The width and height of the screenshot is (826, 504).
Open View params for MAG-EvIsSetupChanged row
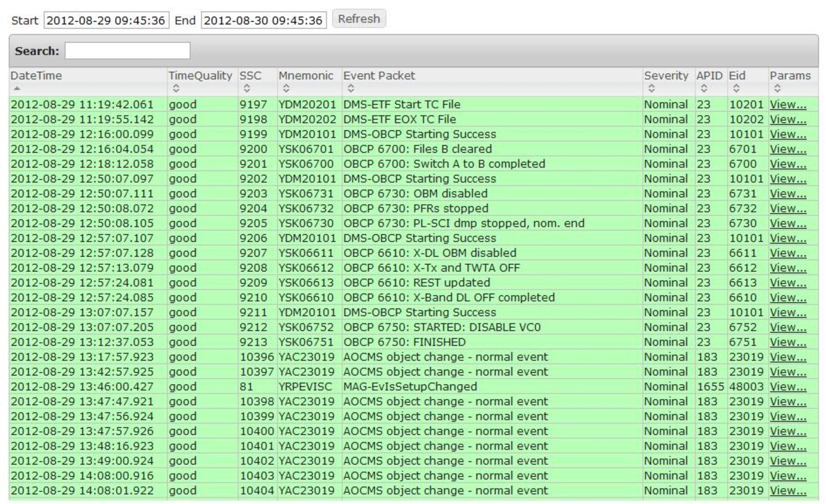788,387
